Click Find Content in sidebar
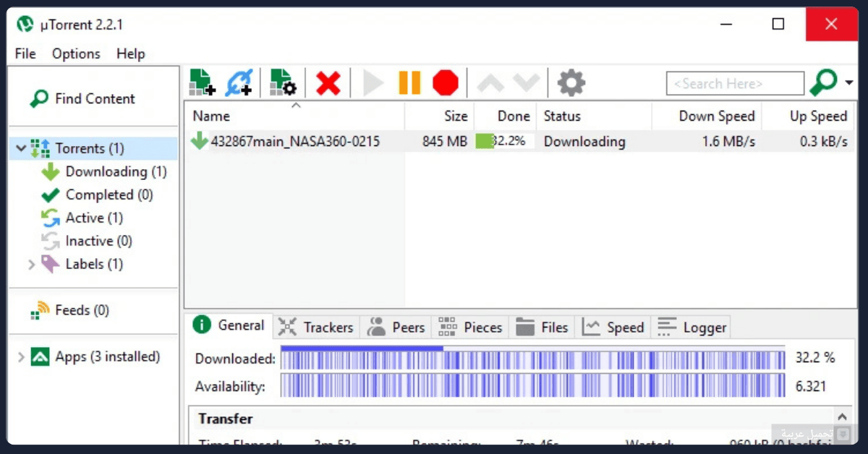Image resolution: width=868 pixels, height=454 pixels. tap(95, 98)
